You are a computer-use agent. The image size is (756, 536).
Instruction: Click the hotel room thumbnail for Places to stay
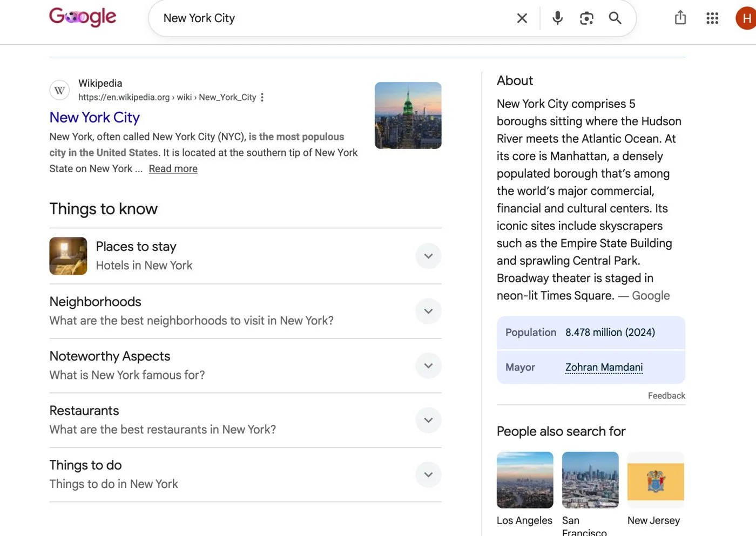pos(68,256)
